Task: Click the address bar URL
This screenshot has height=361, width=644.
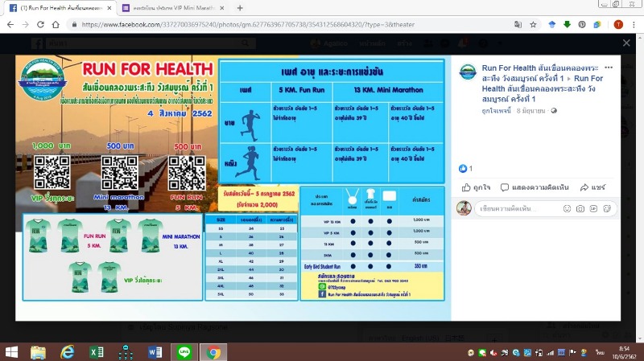Action: point(248,25)
